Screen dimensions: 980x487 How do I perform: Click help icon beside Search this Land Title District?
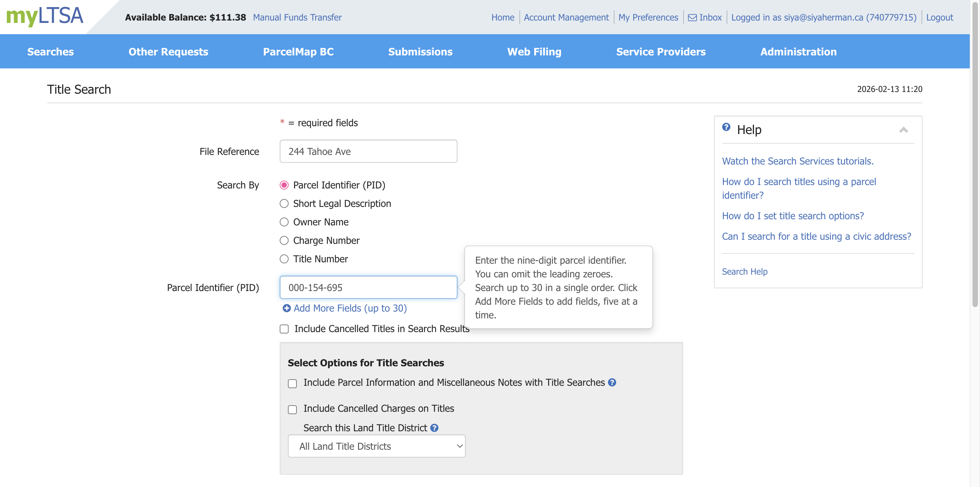pyautogui.click(x=434, y=428)
